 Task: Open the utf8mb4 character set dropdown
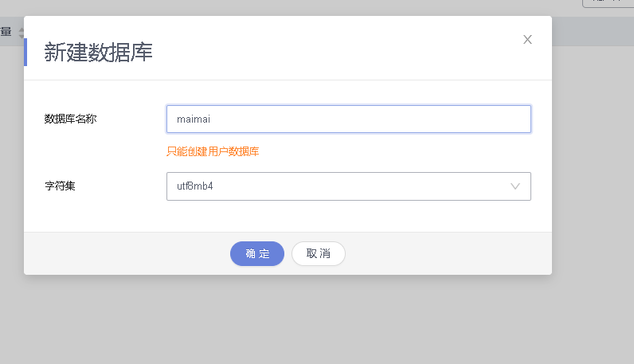[x=348, y=186]
